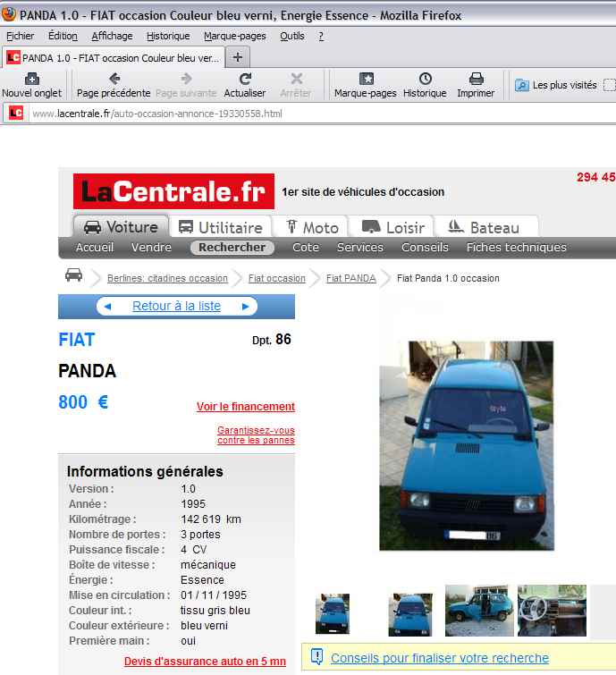
Task: Open the ? help menu
Action: (321, 36)
